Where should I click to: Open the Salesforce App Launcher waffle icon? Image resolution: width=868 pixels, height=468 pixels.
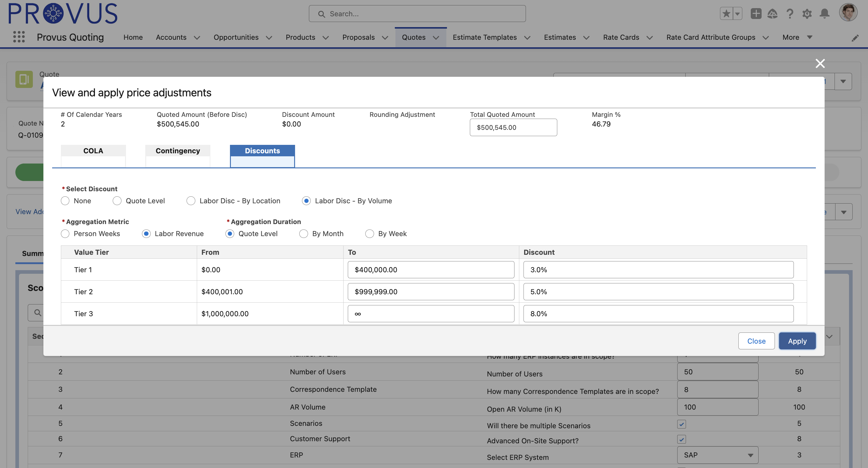pyautogui.click(x=19, y=37)
